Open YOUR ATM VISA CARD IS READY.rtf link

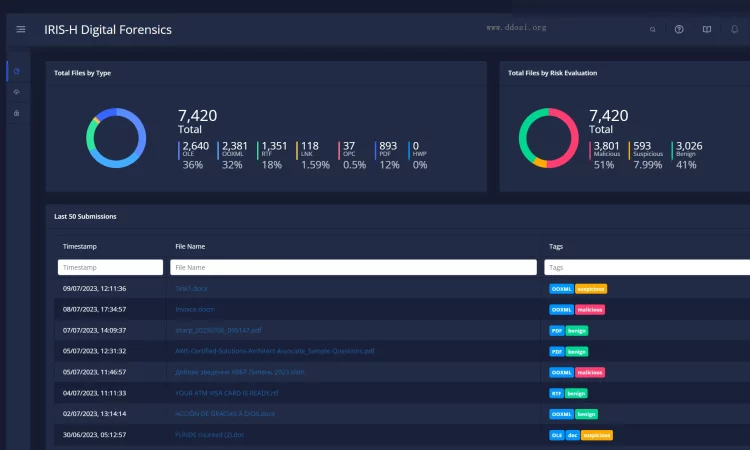[x=227, y=393]
